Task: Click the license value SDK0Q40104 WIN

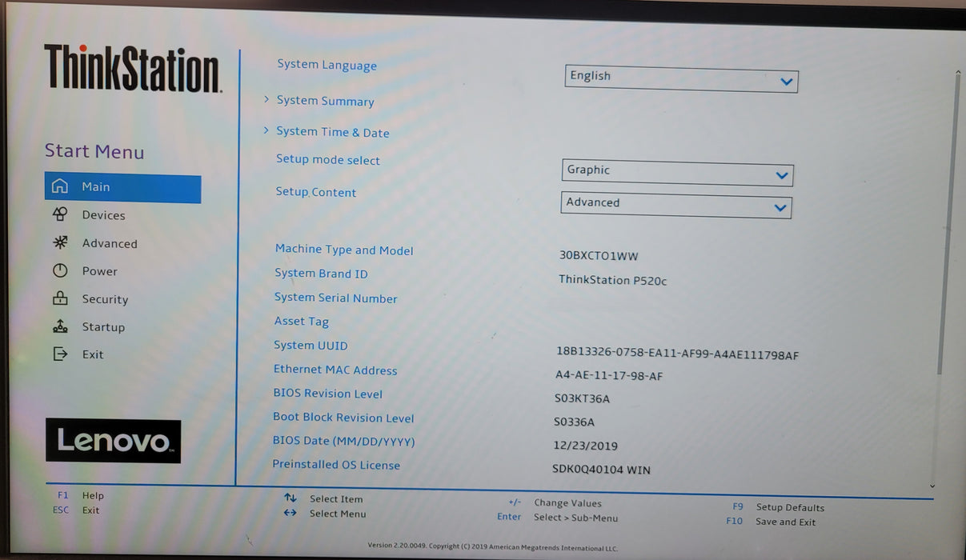Action: (x=601, y=470)
